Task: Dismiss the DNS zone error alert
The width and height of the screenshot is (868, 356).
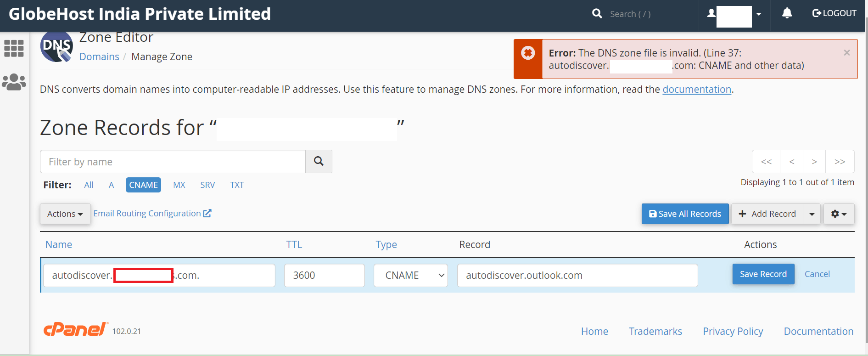Action: [x=846, y=53]
